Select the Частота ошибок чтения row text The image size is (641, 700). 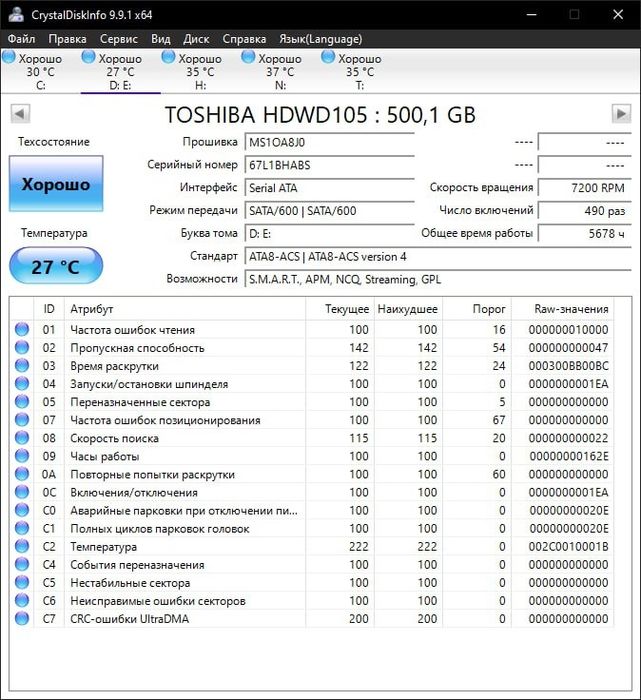click(133, 330)
